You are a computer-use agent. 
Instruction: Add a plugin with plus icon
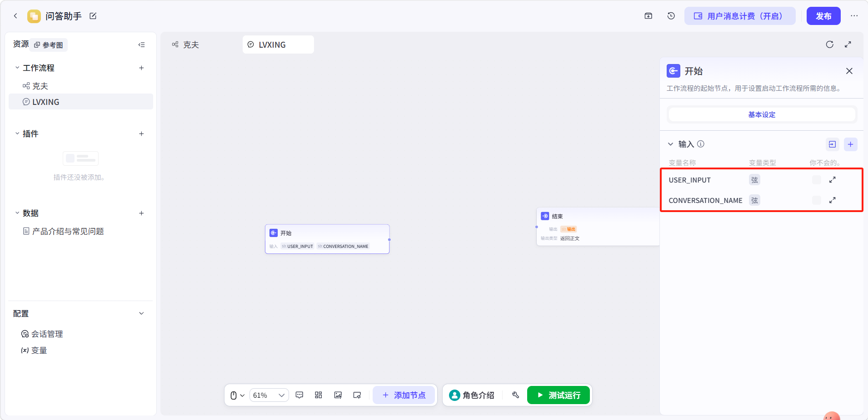click(141, 133)
